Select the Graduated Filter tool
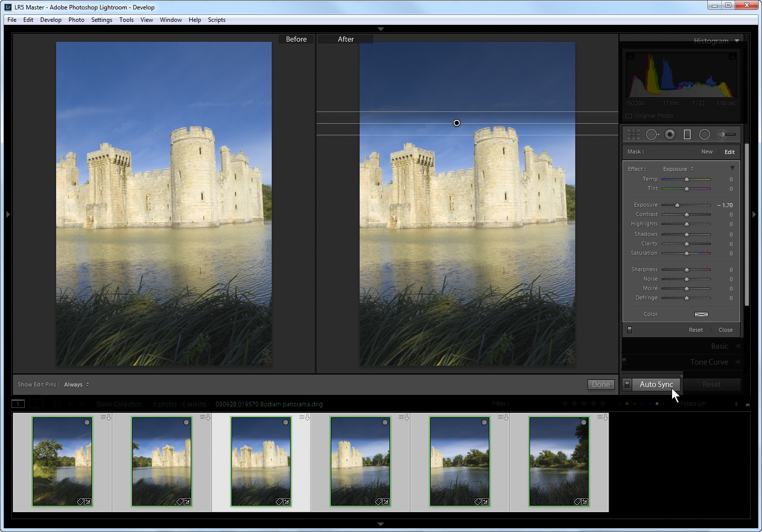The width and height of the screenshot is (762, 532). coord(687,135)
